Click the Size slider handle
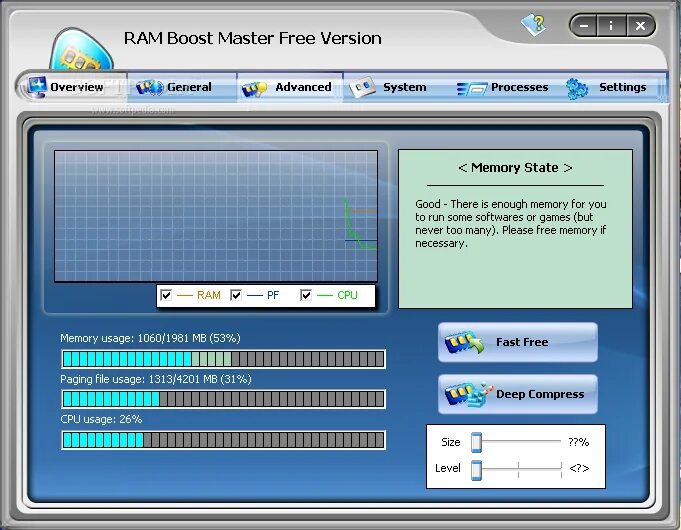Screen dimensions: 681x530 click(476, 442)
